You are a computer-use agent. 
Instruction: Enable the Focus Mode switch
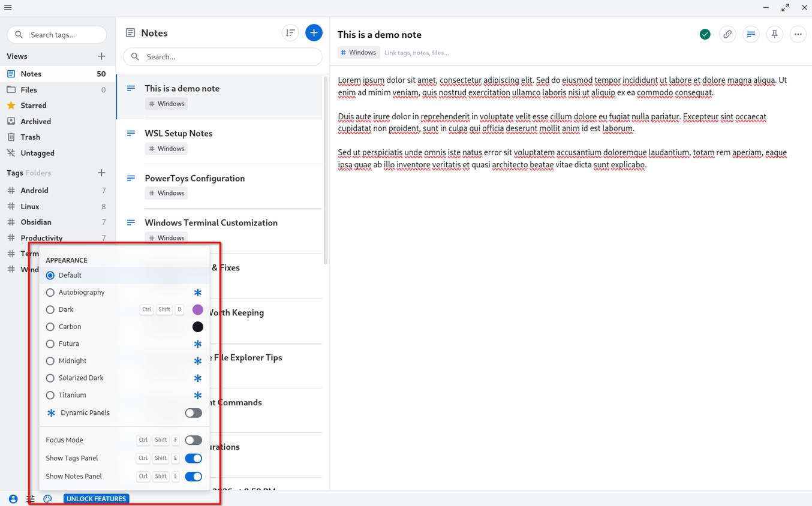point(193,440)
